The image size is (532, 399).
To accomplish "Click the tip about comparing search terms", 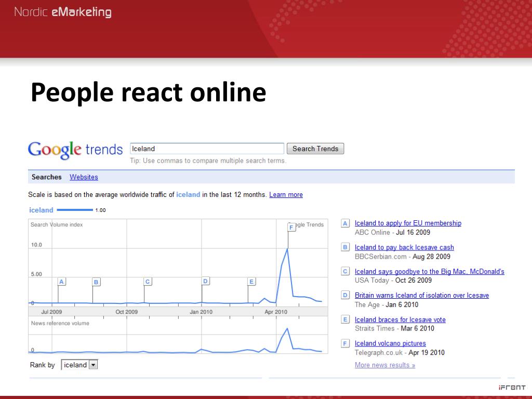I will click(208, 161).
